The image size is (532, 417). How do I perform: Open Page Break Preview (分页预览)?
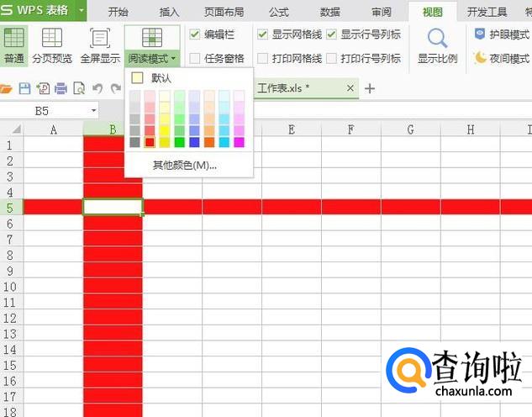52,45
